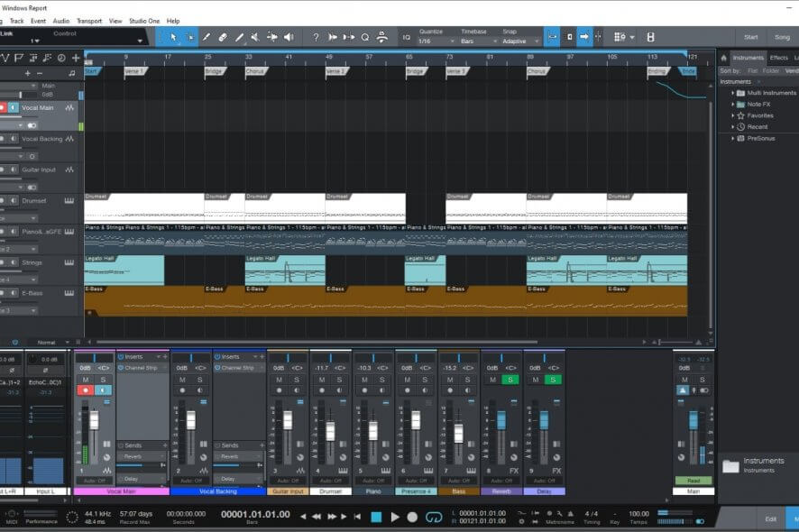Click the question mark help icon

pos(316,37)
